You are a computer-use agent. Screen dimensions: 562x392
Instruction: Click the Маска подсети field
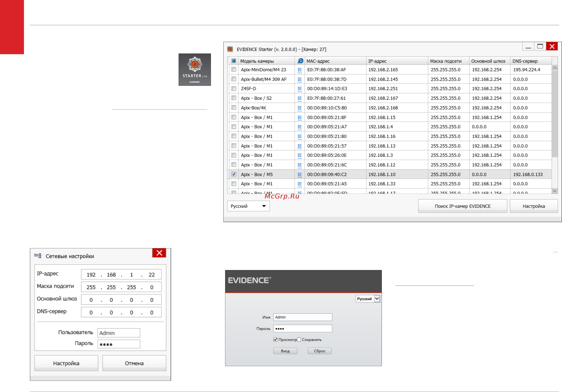click(x=121, y=287)
